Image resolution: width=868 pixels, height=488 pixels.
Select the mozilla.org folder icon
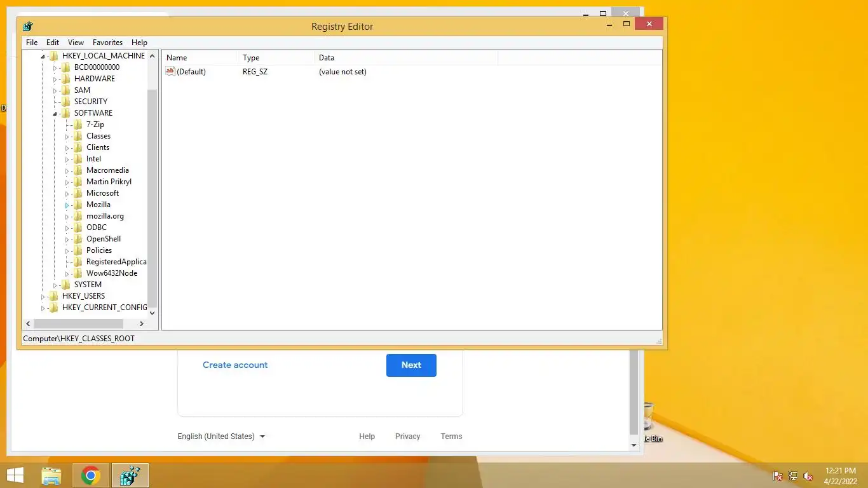(78, 216)
